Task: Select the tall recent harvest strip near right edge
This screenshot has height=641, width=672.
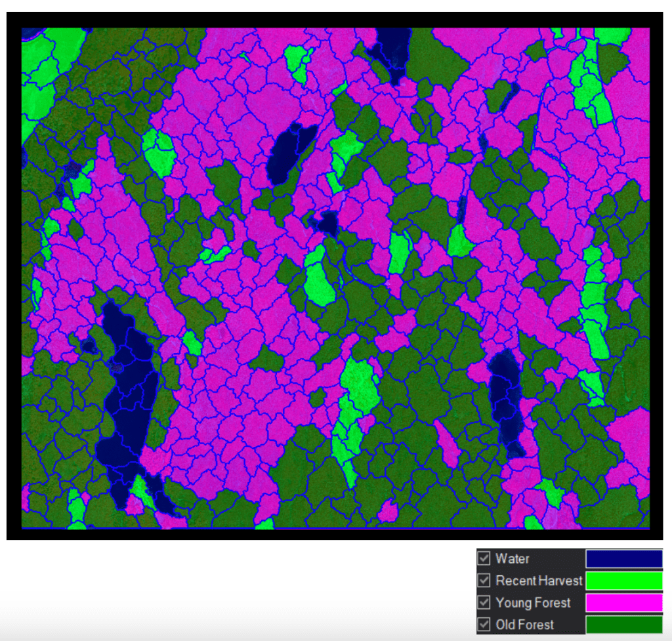Action: point(596,302)
